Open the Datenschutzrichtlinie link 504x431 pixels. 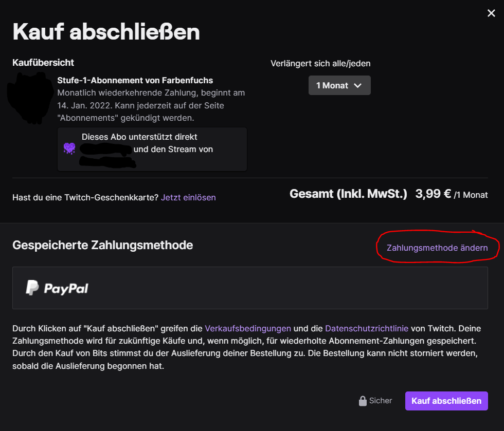[367, 328]
